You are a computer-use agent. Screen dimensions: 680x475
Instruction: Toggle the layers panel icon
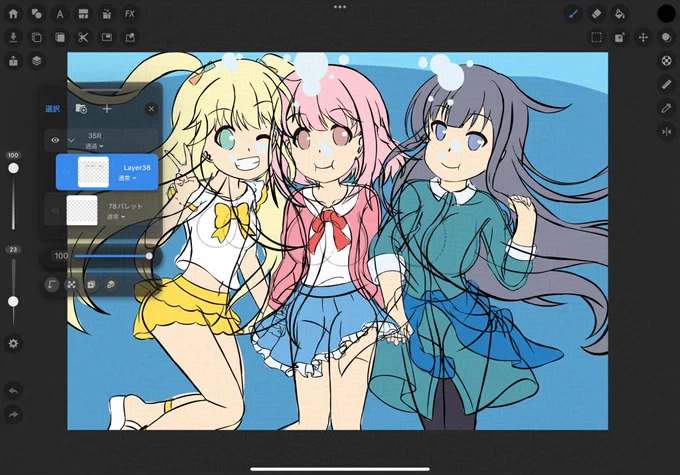coord(37,61)
